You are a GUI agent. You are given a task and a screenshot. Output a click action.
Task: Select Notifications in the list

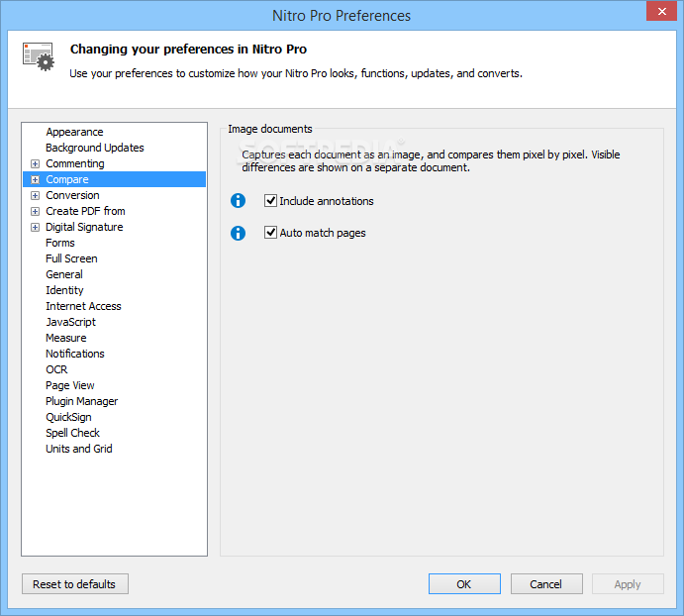[75, 354]
